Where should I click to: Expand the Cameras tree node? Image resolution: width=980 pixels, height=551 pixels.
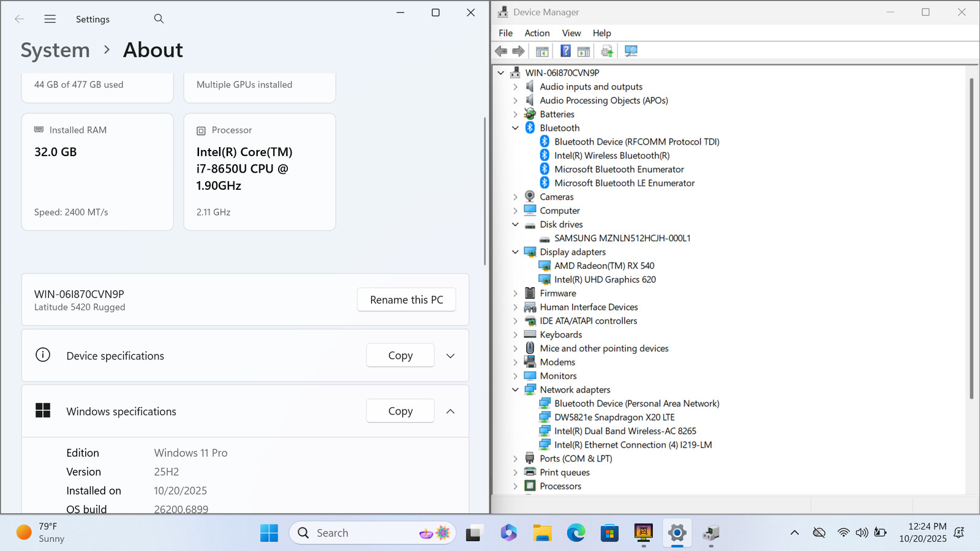pos(515,197)
